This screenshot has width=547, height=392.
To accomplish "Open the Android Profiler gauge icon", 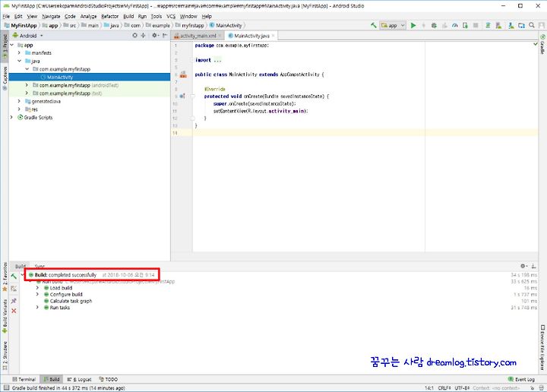I will (454, 25).
